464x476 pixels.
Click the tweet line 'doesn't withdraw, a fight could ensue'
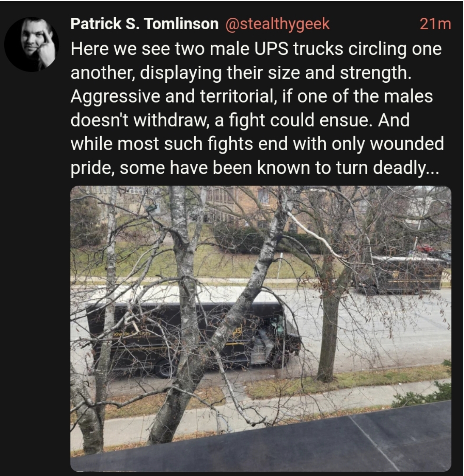click(x=240, y=120)
